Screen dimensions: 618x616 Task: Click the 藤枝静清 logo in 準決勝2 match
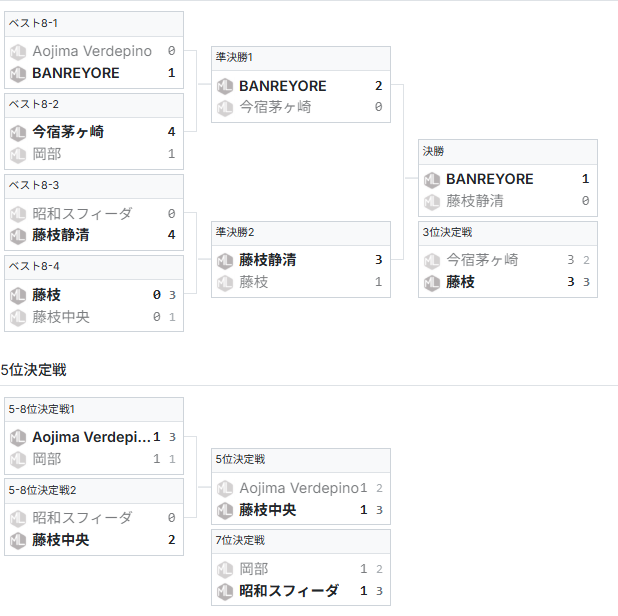(225, 260)
